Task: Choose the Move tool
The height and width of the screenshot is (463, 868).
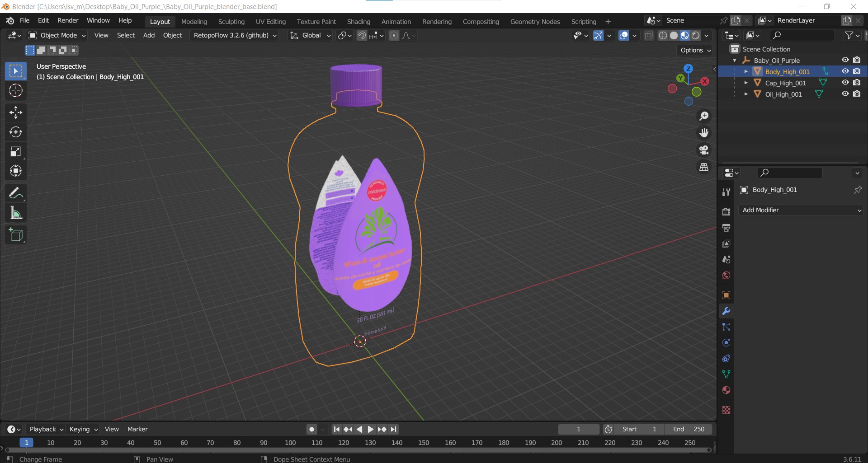Action: click(x=16, y=112)
